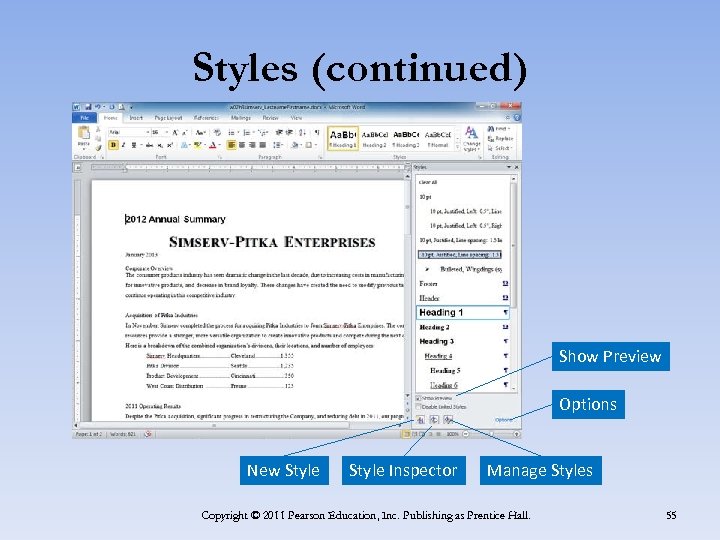Switch to the Mailings tab
Screen dimensions: 720x540
pyautogui.click(x=241, y=118)
